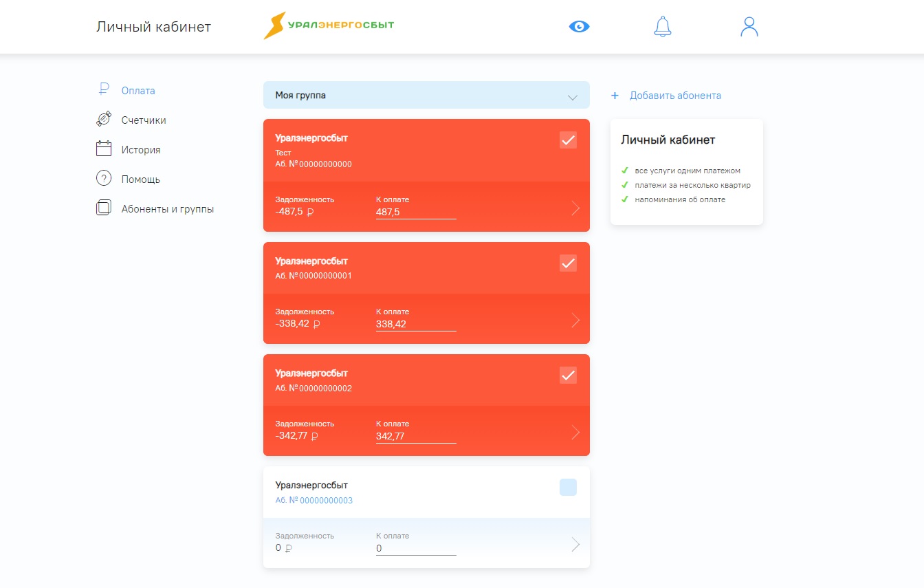Click 'все услуги одним платежом' text

click(x=687, y=171)
